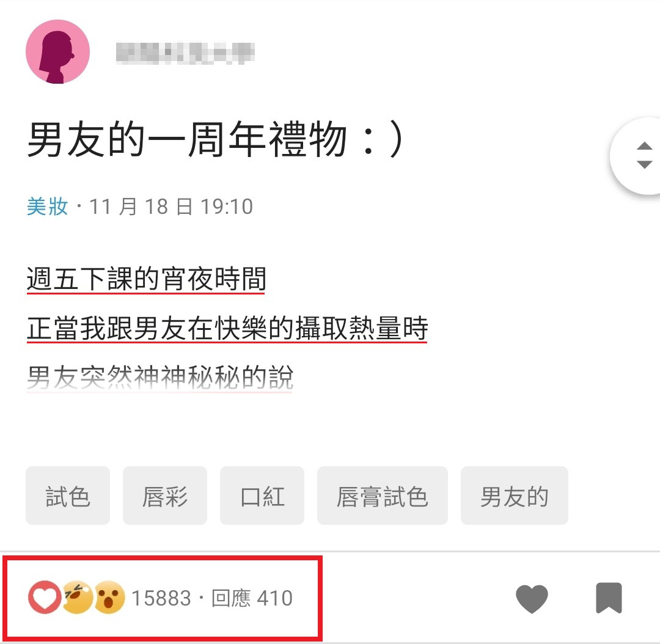This screenshot has width=660, height=644.
Task: Tap the up arrow on the floating scroll button
Action: point(644,146)
